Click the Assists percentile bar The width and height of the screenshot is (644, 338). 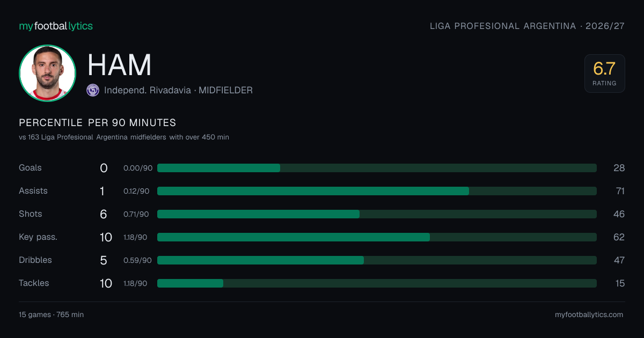tap(377, 191)
